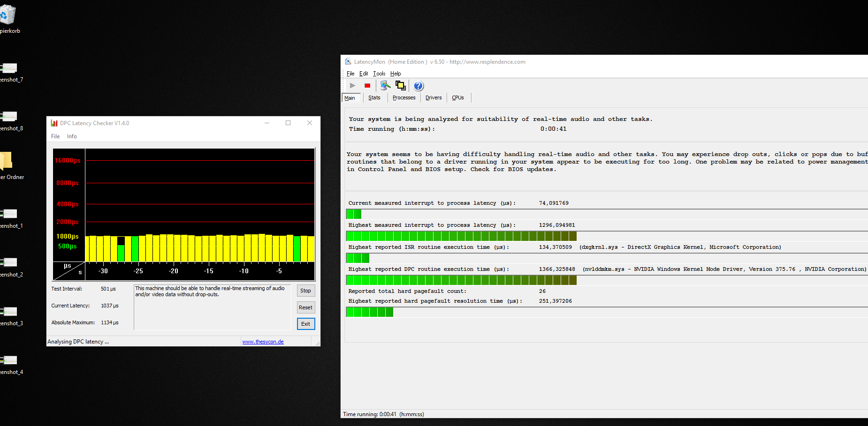
Task: Switch to LatencyMon CPUs tab
Action: coord(458,98)
